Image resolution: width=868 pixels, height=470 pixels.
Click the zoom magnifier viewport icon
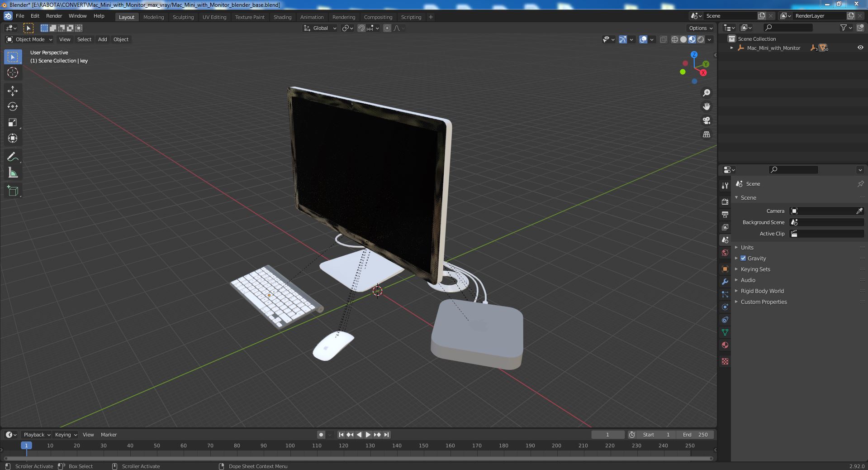pyautogui.click(x=707, y=93)
